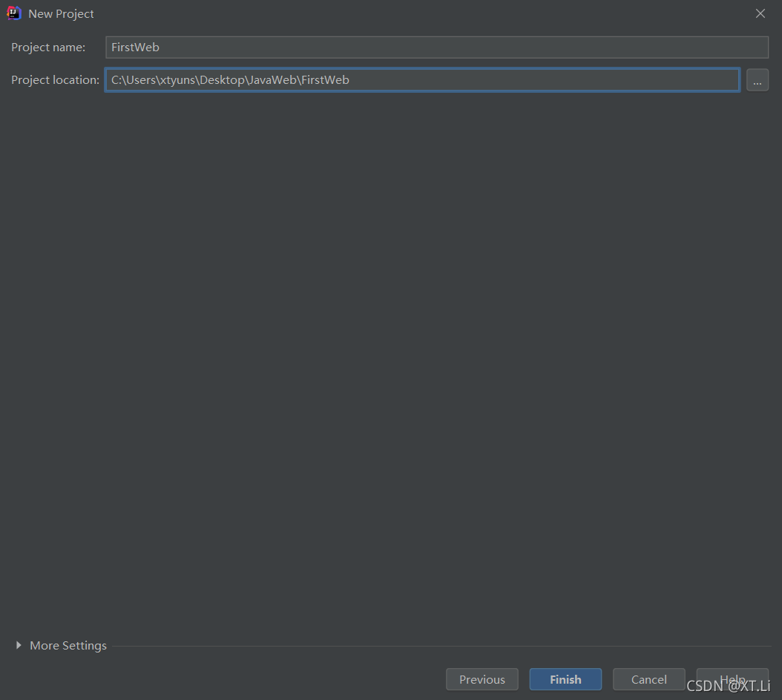Click the "Project location:" label
Viewport: 782px width, 700px height.
tap(56, 80)
